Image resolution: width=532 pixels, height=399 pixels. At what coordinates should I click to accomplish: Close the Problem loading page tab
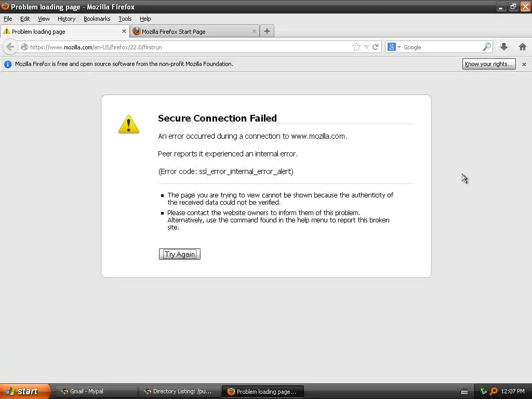click(124, 31)
